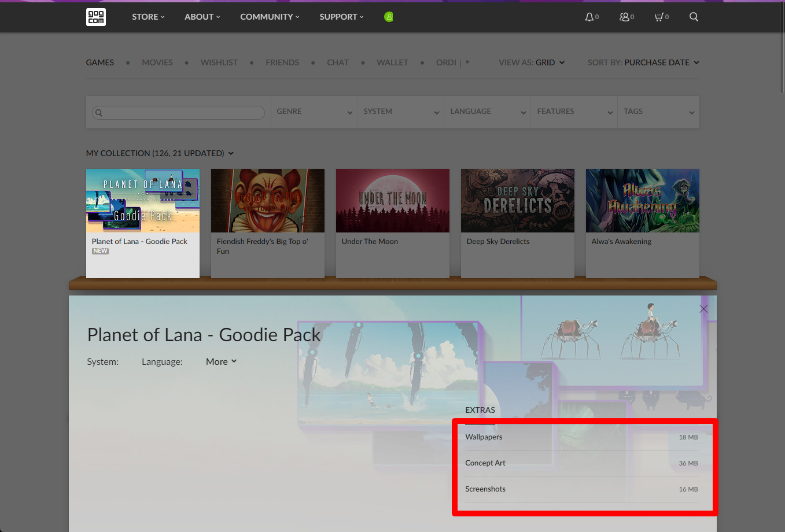The height and width of the screenshot is (532, 785).
Task: Open the SUPPORT menu
Action: tap(342, 17)
